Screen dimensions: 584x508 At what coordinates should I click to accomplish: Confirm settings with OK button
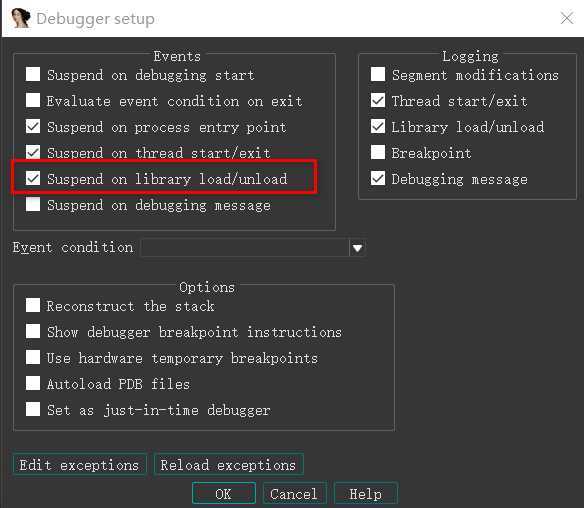(223, 493)
